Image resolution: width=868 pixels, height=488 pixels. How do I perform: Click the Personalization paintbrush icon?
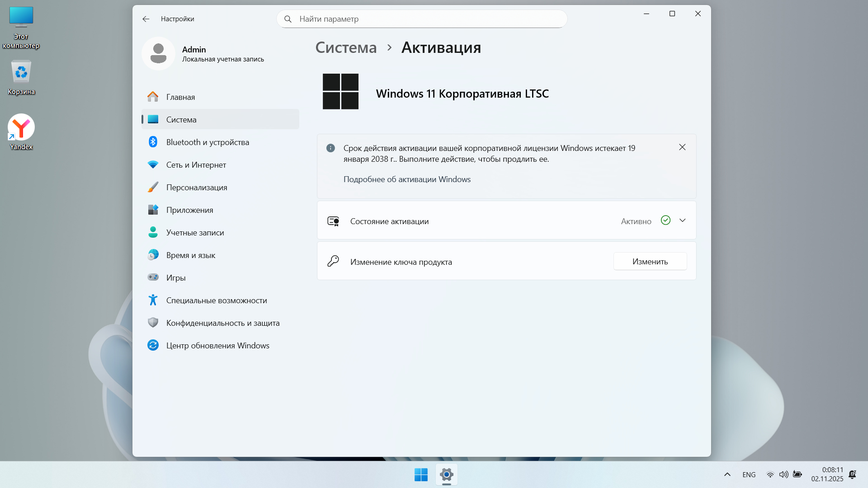pyautogui.click(x=153, y=187)
